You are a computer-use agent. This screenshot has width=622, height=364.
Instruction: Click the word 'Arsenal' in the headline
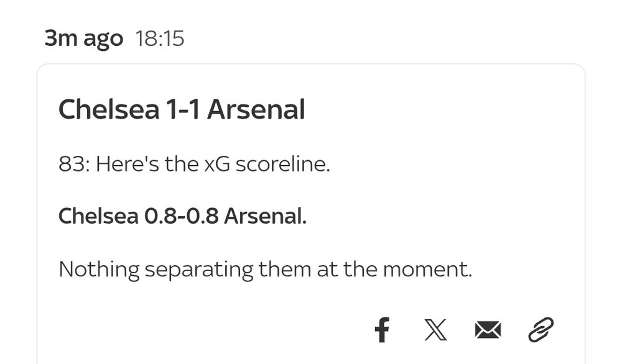pyautogui.click(x=256, y=111)
